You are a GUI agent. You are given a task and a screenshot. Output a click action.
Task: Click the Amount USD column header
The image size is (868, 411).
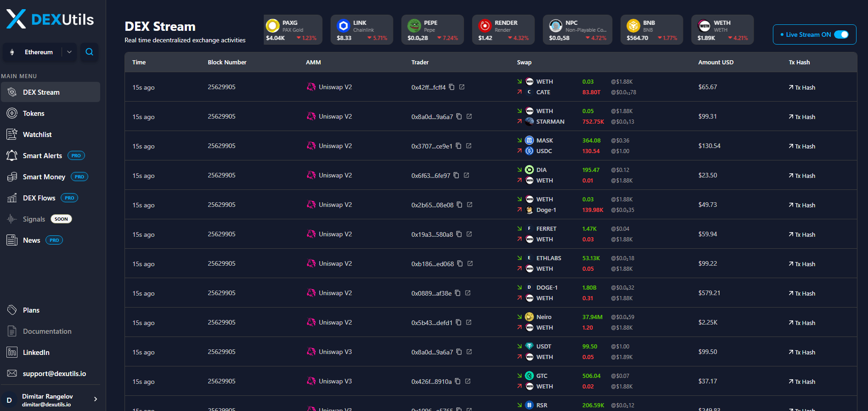[716, 62]
